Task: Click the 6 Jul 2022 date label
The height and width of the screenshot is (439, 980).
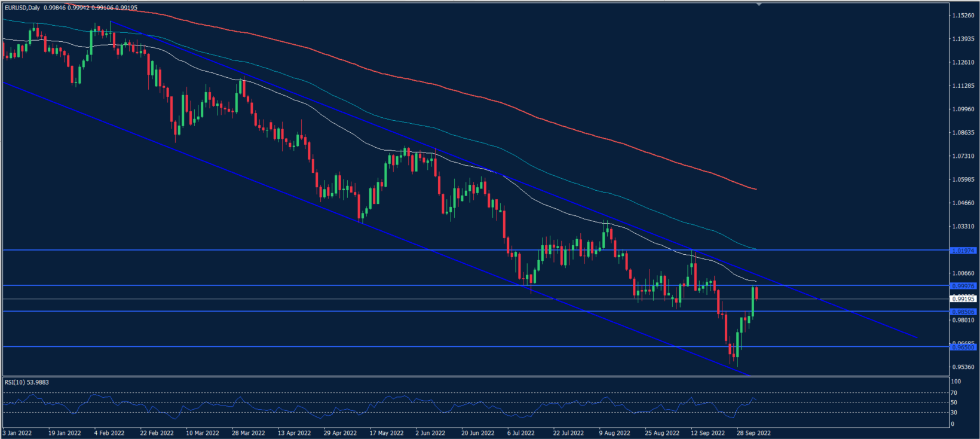Action: 521,433
